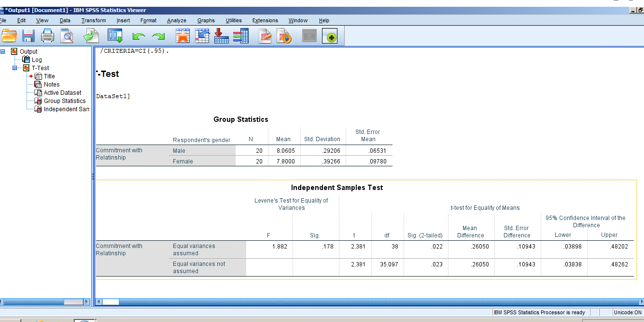The image size is (644, 322).
Task: Select last output using the gray toolbar icon
Action: (309, 35)
